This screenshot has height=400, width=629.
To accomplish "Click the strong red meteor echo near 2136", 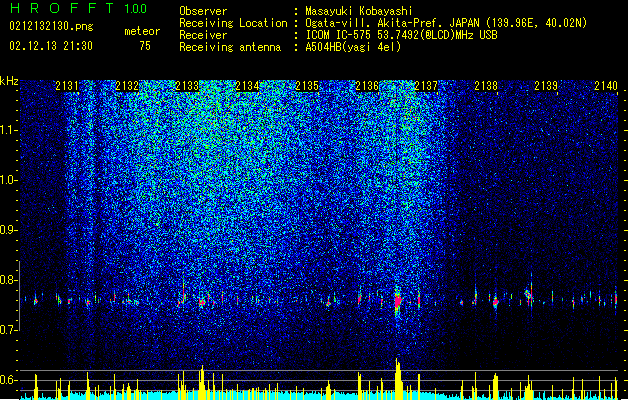I will click(398, 302).
